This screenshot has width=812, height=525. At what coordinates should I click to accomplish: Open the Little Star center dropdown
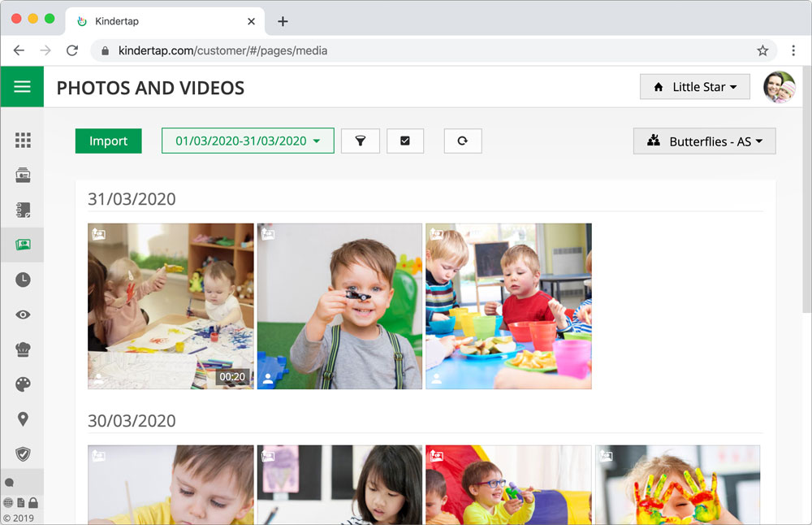click(x=694, y=87)
